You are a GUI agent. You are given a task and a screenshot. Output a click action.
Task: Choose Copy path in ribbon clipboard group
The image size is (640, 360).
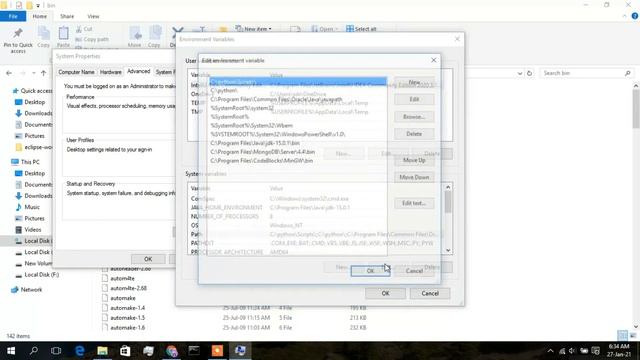[x=92, y=40]
